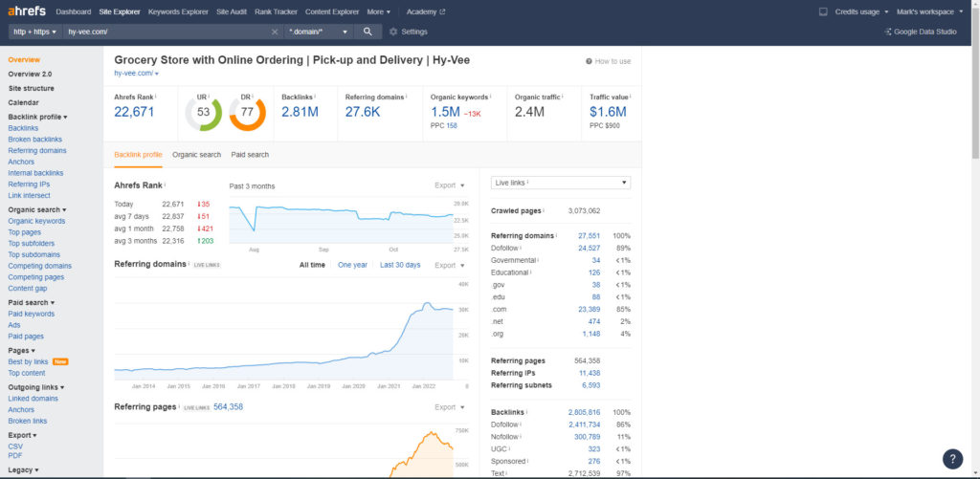
Task: Click the Nofollow backlinks count 300,789
Action: (x=588, y=437)
